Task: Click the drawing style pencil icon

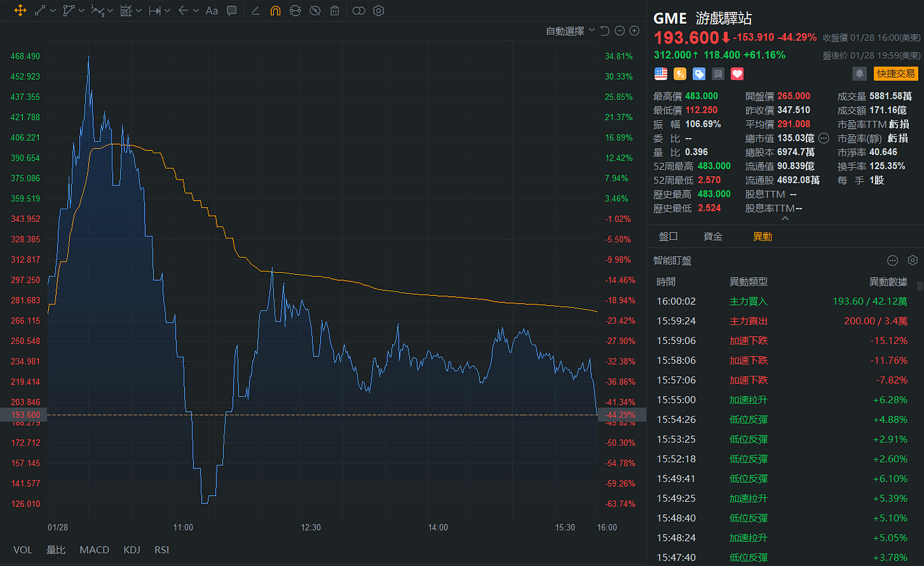Action: click(256, 11)
